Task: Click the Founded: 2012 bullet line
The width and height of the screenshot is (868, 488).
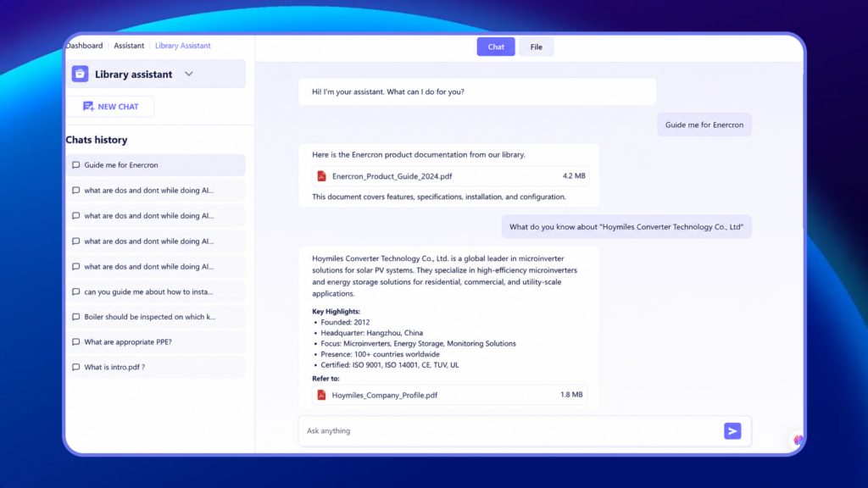Action: (x=345, y=322)
